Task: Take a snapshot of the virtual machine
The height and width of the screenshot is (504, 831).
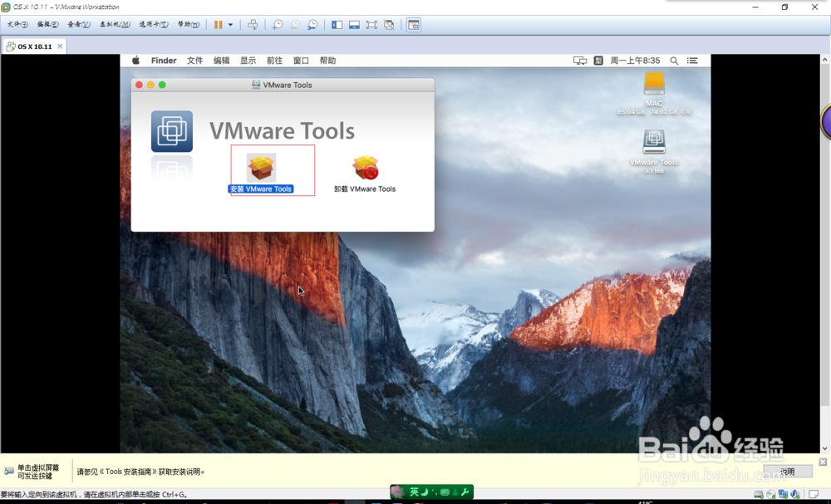Action: click(x=278, y=24)
